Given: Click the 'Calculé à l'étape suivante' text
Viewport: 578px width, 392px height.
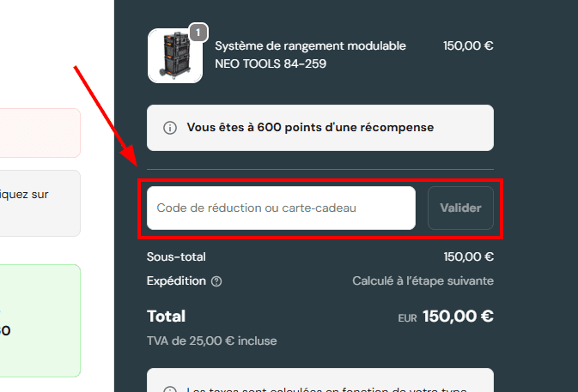Looking at the screenshot, I should (x=423, y=280).
